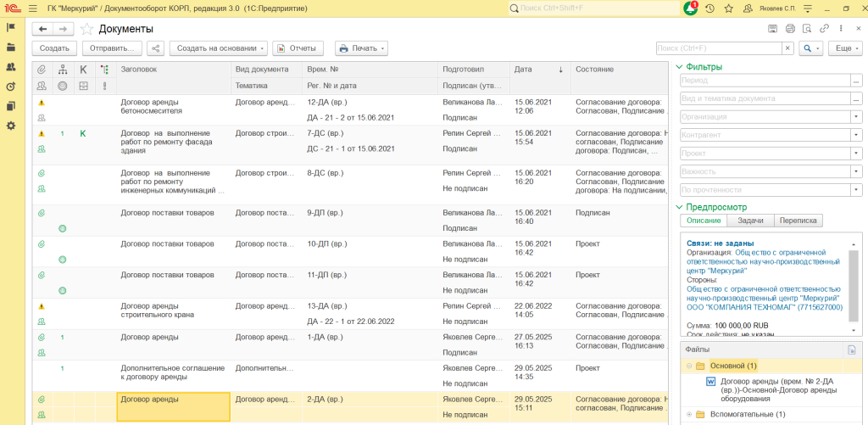This screenshot has height=425, width=868.
Task: Click the K control column header
Action: coord(83,70)
